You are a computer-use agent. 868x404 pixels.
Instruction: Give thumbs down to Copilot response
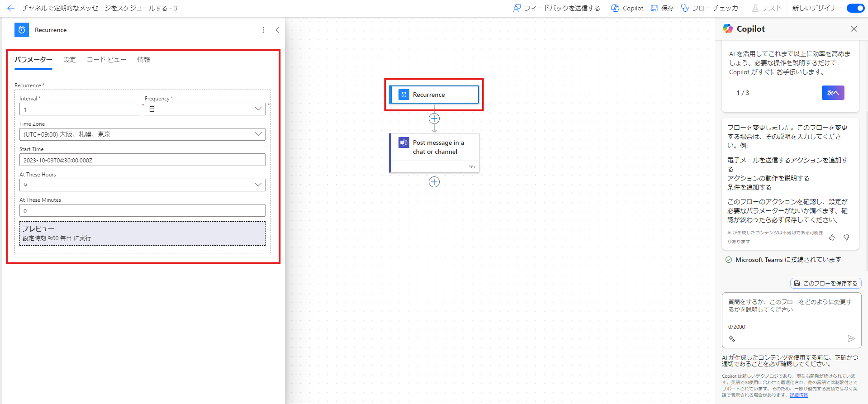[x=846, y=238]
